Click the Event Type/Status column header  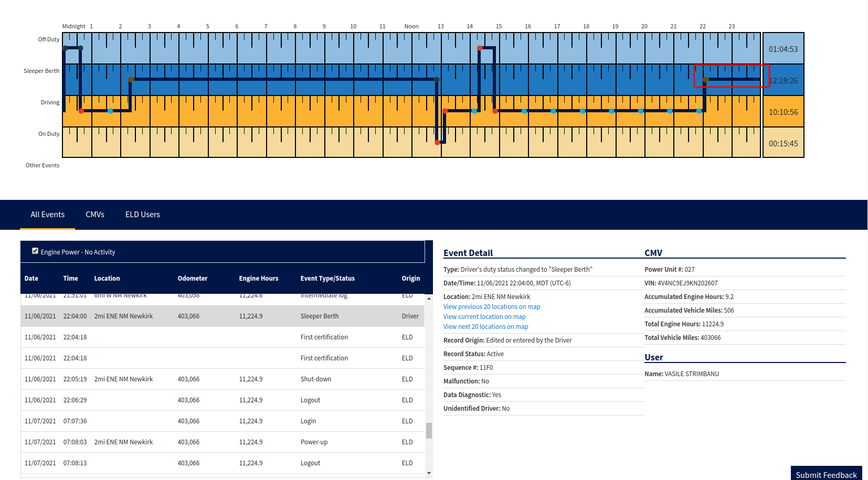(x=327, y=279)
